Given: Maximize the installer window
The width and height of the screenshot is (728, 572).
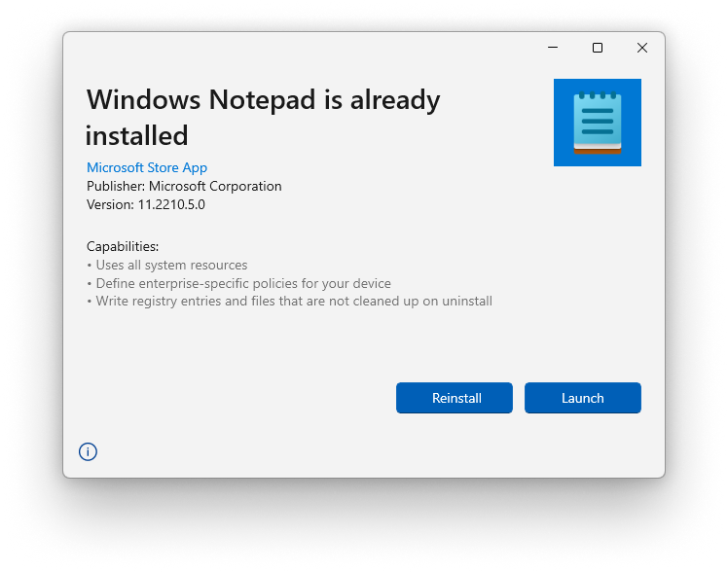Looking at the screenshot, I should pos(597,48).
